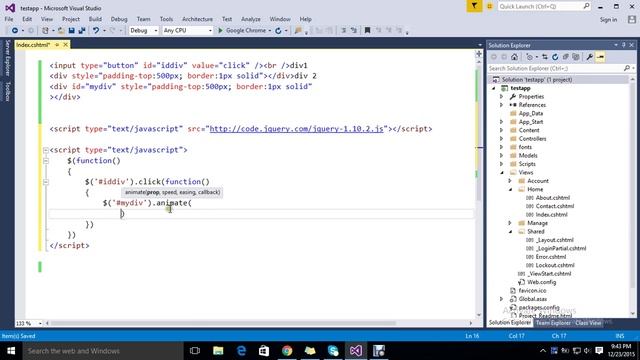Viewport: 640px width, 360px height.
Task: Click the Save (floppy disk) toolbar icon
Action: [x=71, y=31]
